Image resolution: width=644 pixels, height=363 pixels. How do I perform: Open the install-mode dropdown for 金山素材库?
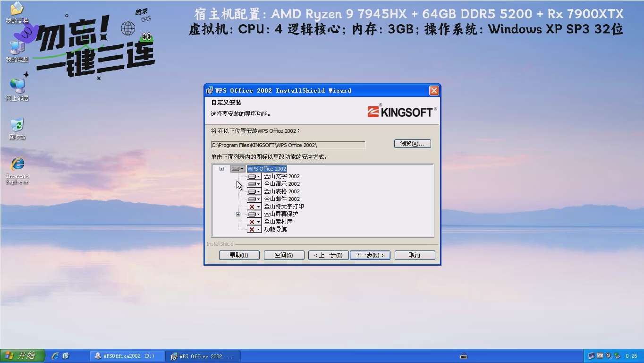(254, 222)
